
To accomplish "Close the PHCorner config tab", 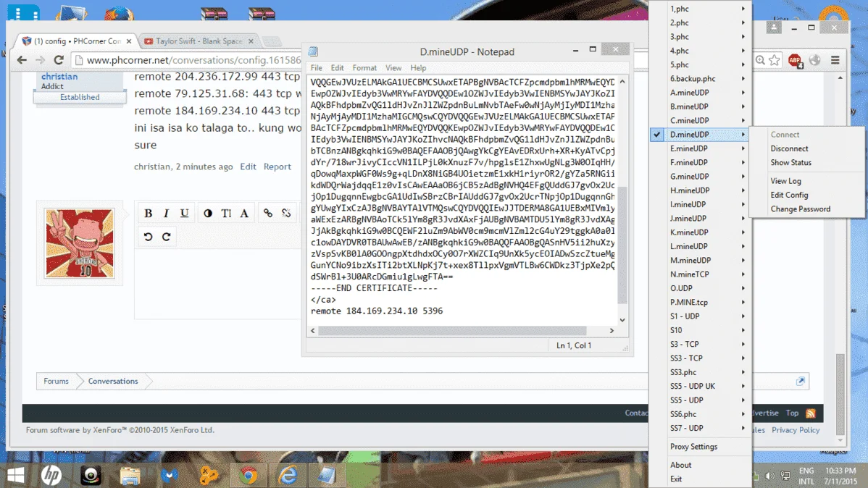I will coord(128,41).
